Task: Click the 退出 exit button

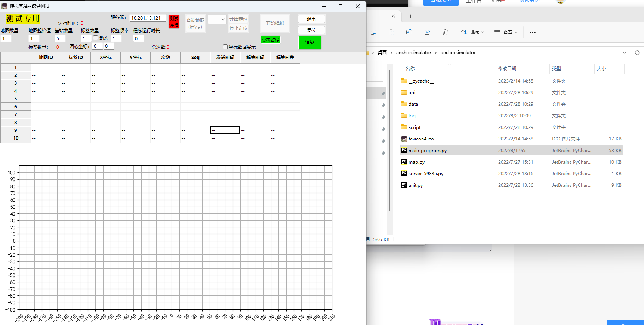Action: (311, 19)
